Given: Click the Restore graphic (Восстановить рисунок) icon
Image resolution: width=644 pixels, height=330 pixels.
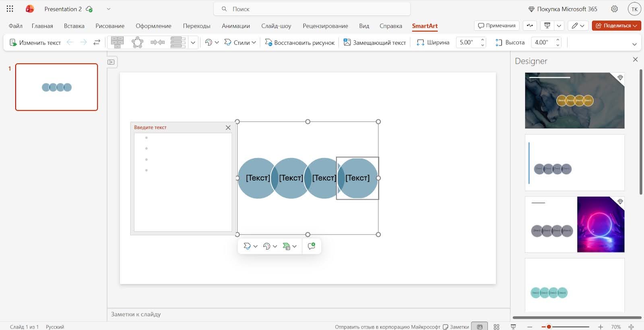Looking at the screenshot, I should tap(268, 42).
